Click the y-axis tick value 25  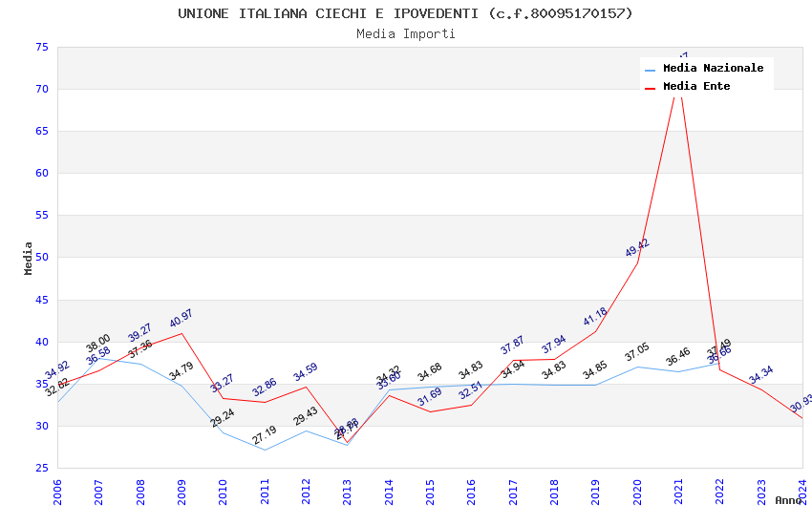click(42, 468)
